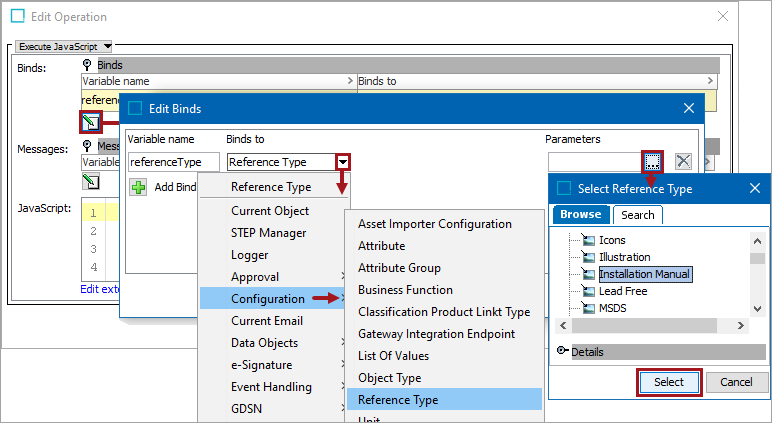Select Classification Product Linkt Type item
This screenshot has width=772, height=423.
pos(444,312)
